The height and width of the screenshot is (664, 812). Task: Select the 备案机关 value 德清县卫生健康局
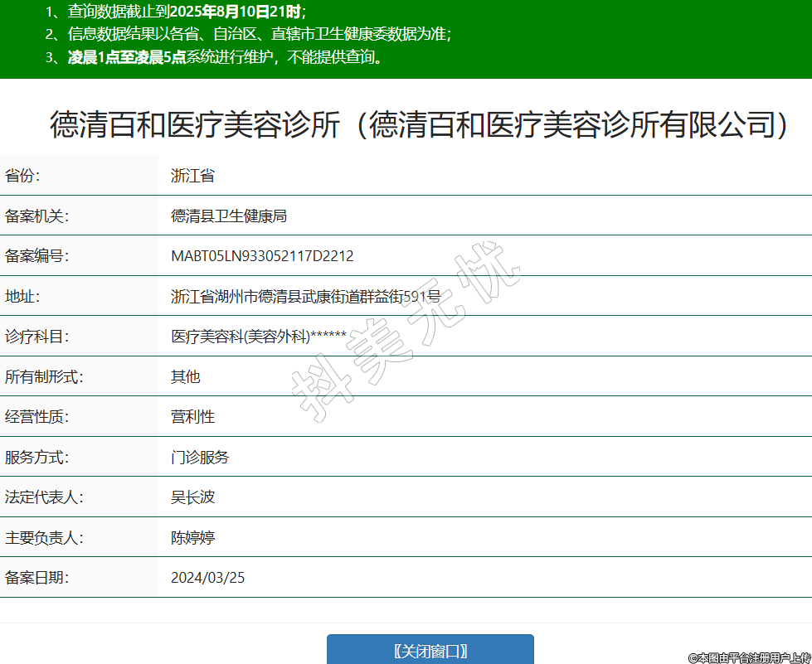pyautogui.click(x=228, y=216)
